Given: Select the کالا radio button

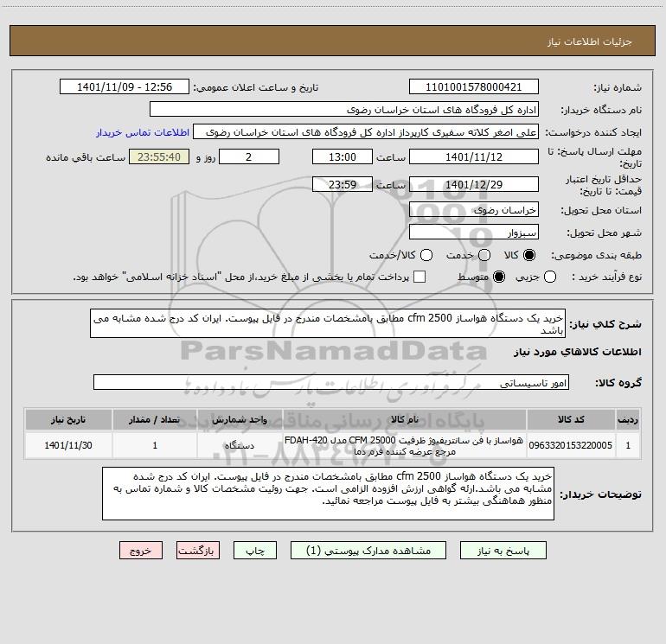Looking at the screenshot, I should [x=528, y=255].
